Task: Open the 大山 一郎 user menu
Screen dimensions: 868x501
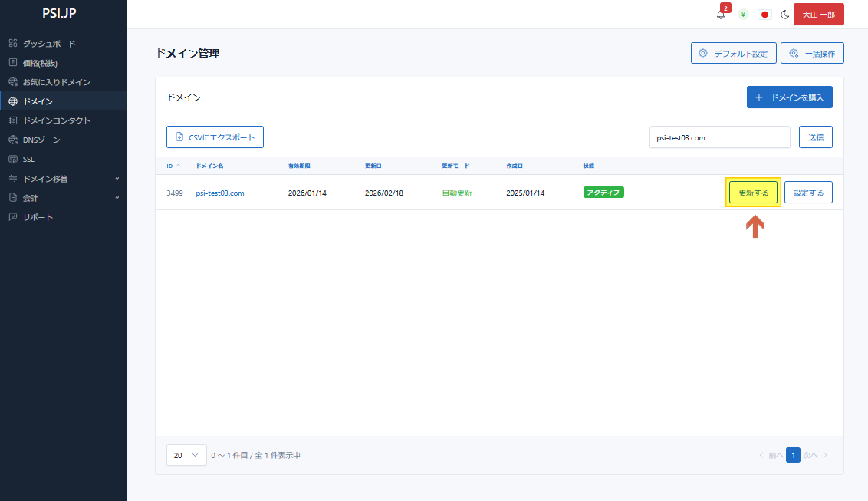Action: pyautogui.click(x=818, y=15)
